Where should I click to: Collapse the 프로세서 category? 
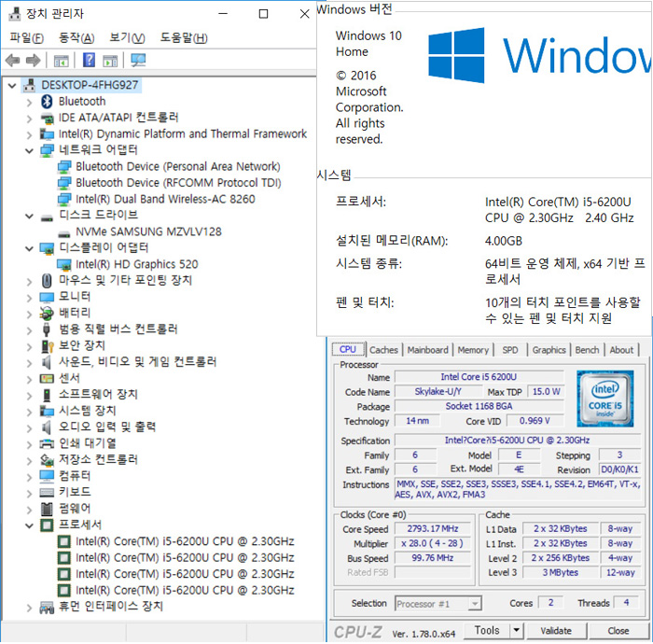point(29,525)
